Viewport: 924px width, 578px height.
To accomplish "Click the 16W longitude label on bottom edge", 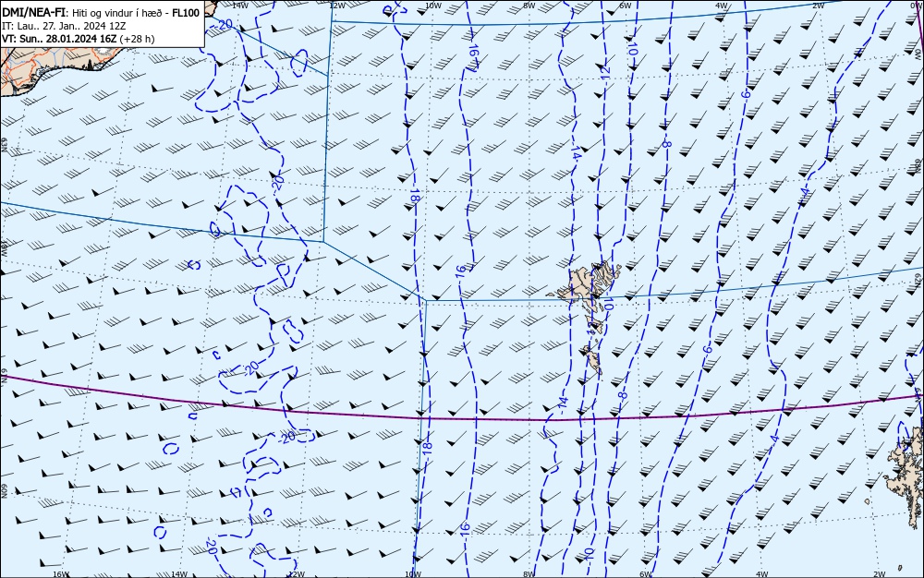I will 61,574.
